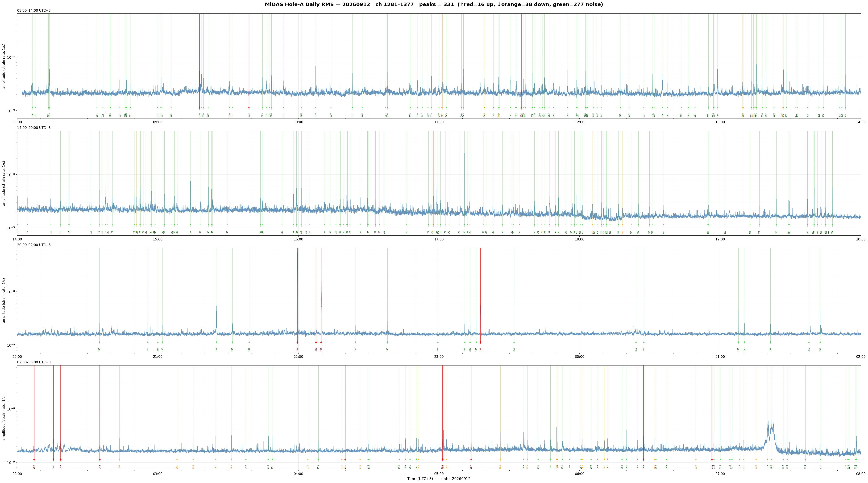Click the peak number label 273
The height and width of the screenshot is (483, 868).
(318, 467)
